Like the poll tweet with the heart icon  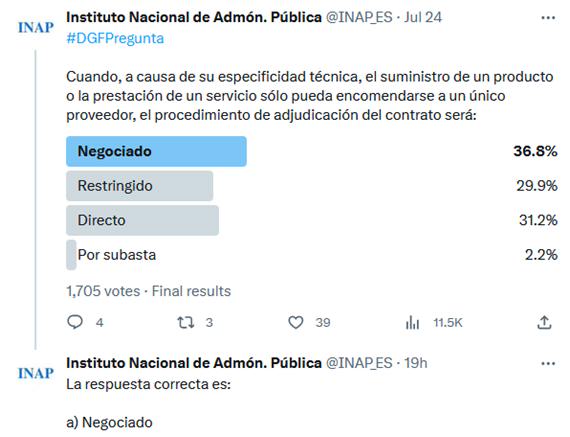click(x=296, y=322)
